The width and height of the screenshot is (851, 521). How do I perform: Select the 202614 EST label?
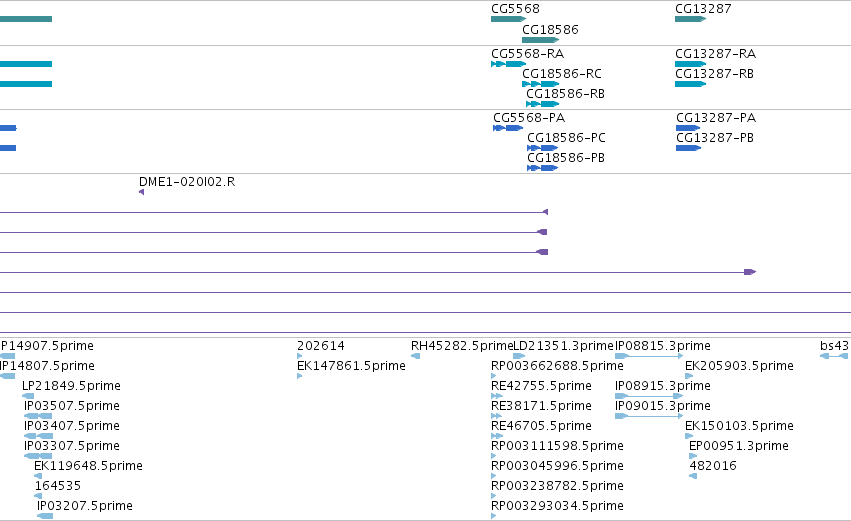[x=321, y=346]
